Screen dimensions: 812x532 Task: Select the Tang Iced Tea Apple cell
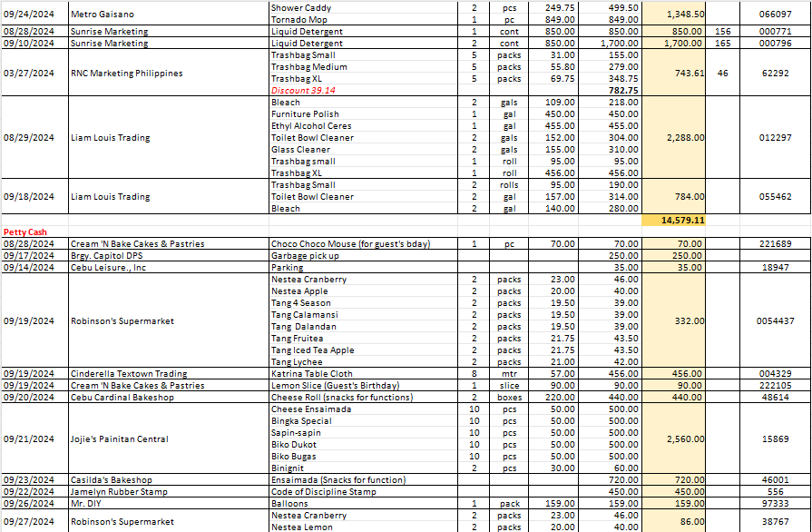pos(363,350)
